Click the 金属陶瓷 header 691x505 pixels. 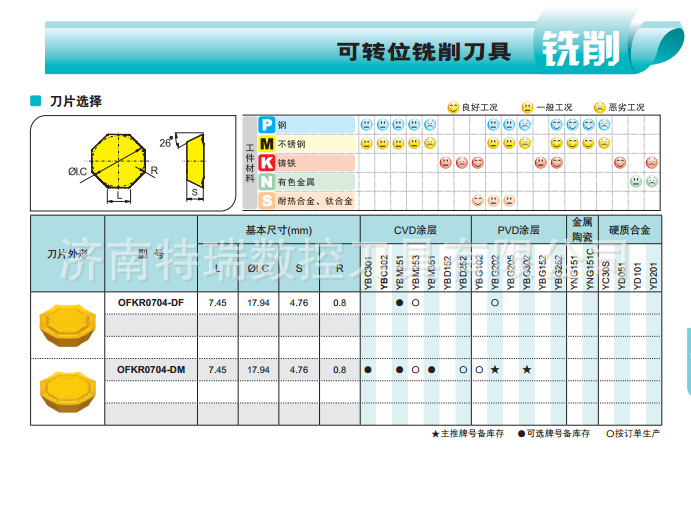tap(582, 230)
